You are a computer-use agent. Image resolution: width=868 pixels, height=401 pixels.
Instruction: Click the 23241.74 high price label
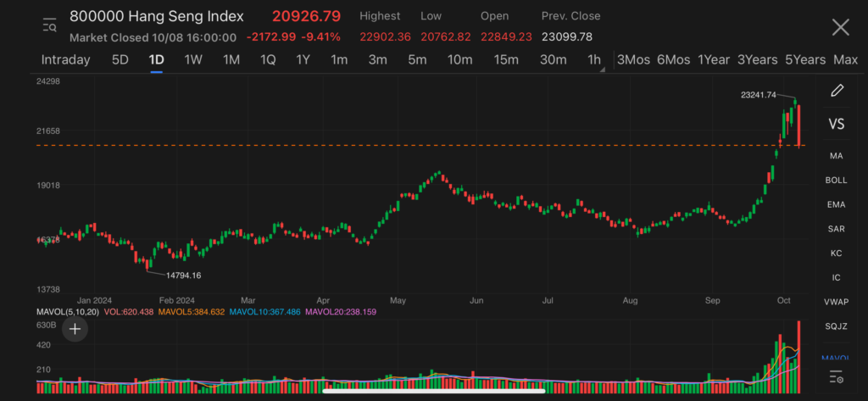click(758, 95)
